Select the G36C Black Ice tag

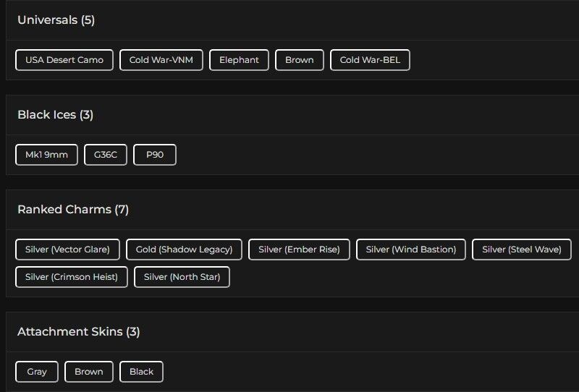tap(106, 155)
